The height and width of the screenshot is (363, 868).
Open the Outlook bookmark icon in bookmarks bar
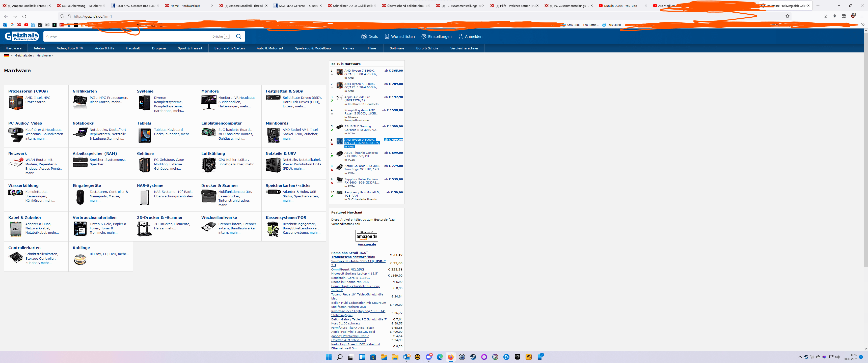click(x=5, y=25)
